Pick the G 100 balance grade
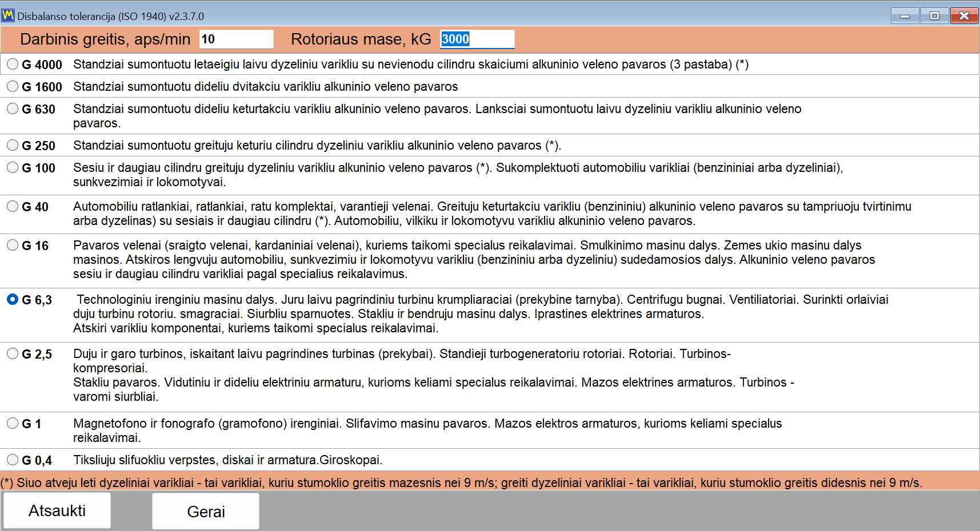Image resolution: width=980 pixels, height=531 pixels. [13, 168]
